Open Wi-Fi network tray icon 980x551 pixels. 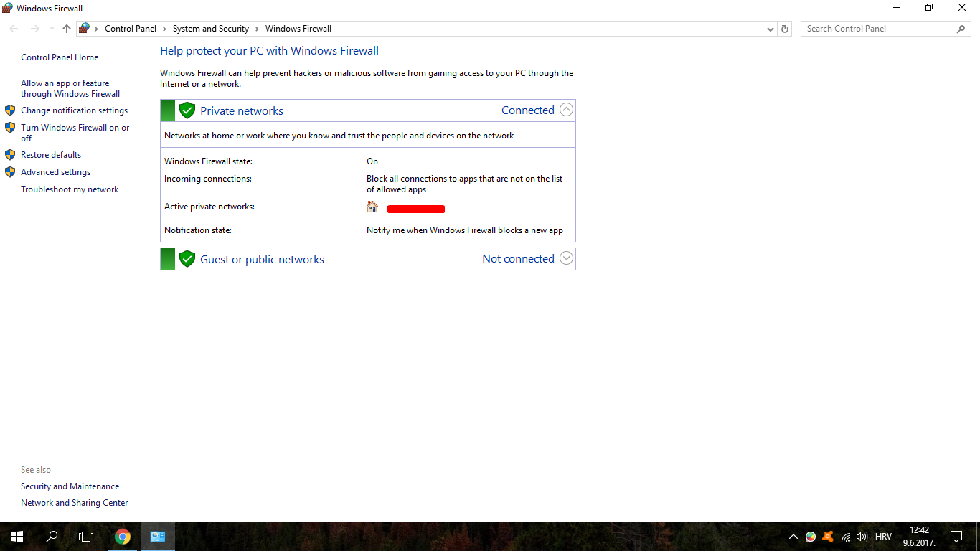tap(845, 537)
